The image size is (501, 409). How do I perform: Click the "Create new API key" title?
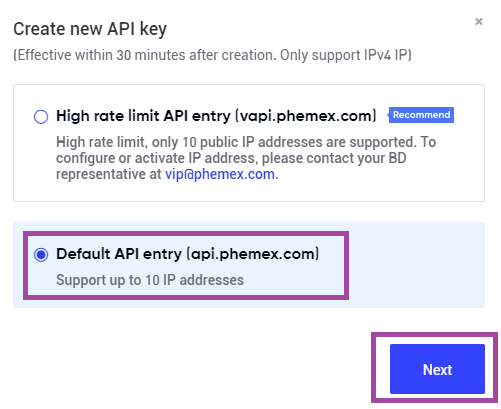click(90, 29)
